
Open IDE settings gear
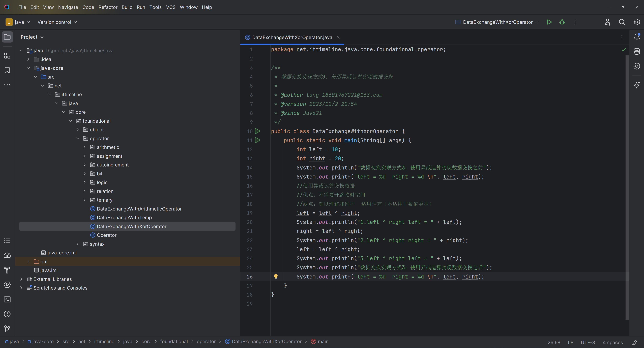(636, 22)
